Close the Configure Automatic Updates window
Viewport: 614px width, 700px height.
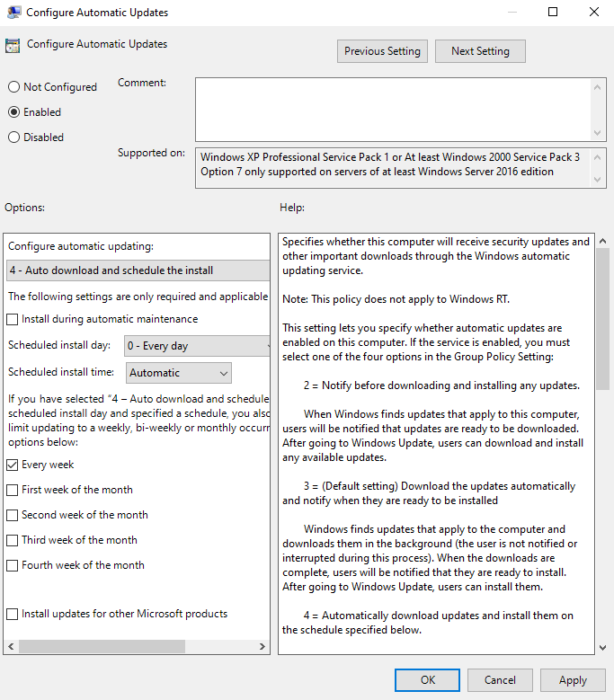[x=594, y=12]
